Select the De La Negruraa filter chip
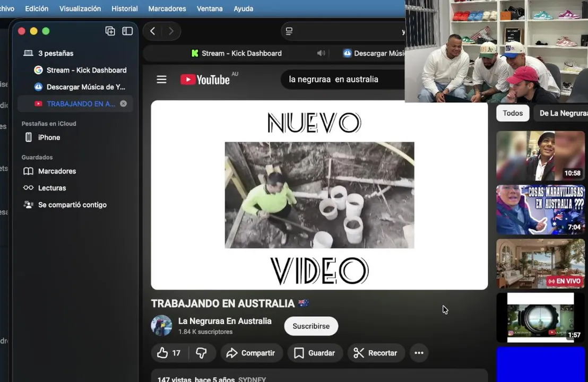Viewport: 588px width, 382px height. coord(561,113)
